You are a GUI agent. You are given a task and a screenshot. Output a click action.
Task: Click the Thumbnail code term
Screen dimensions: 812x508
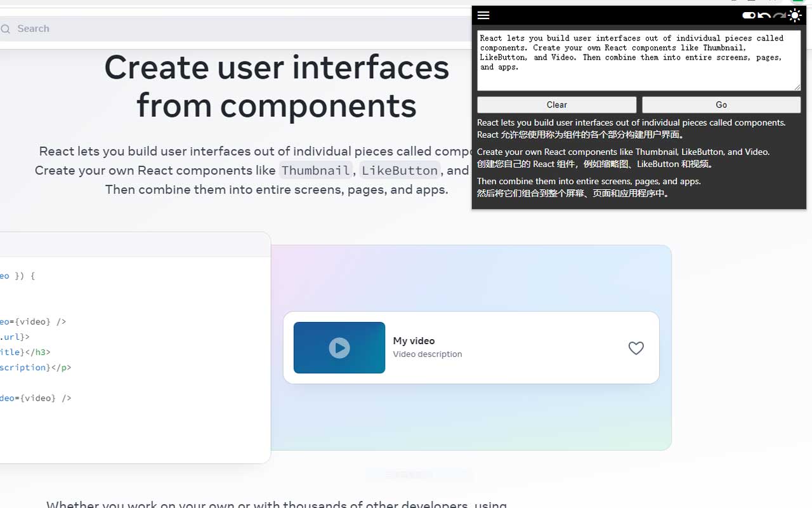coord(316,170)
